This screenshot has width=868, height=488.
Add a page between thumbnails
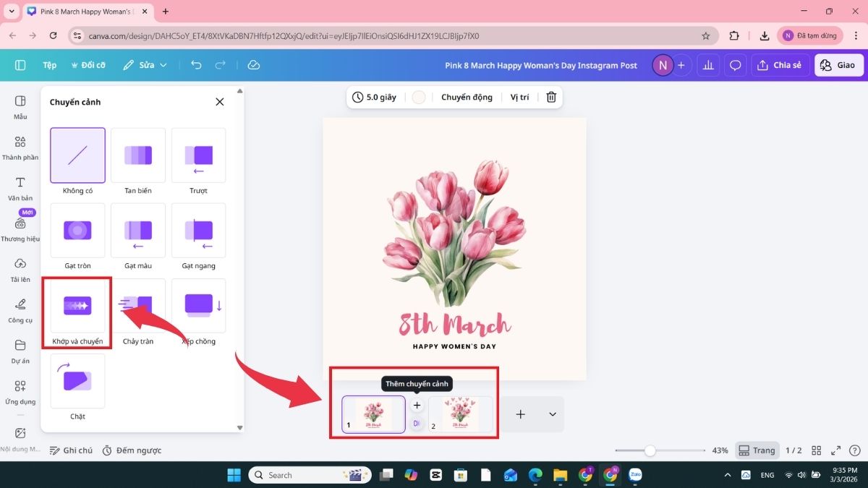[x=417, y=406]
